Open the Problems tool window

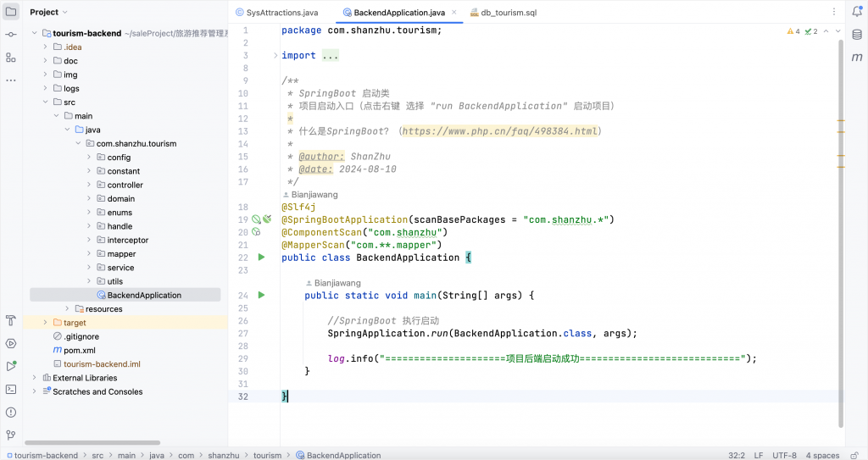(x=10, y=413)
